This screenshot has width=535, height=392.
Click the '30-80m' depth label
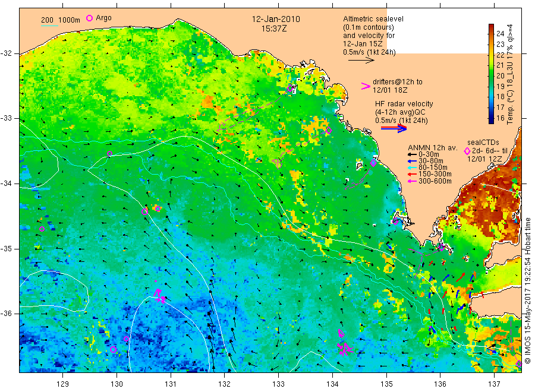click(430, 161)
